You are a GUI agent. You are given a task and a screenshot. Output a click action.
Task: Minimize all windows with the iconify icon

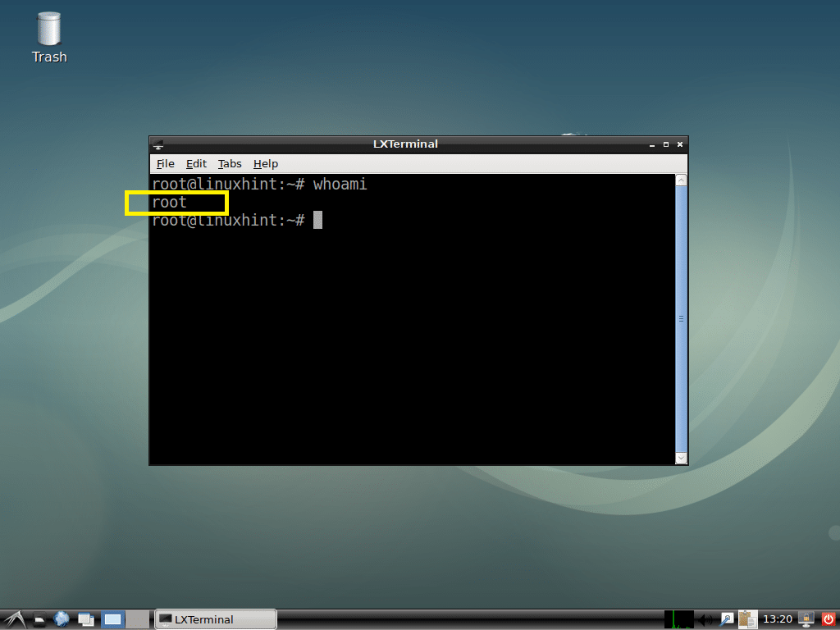pos(84,619)
